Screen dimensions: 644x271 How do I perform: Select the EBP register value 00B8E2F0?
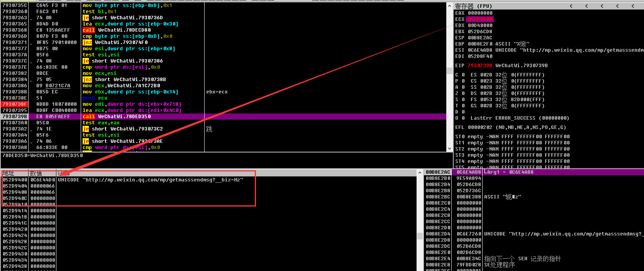coord(480,44)
